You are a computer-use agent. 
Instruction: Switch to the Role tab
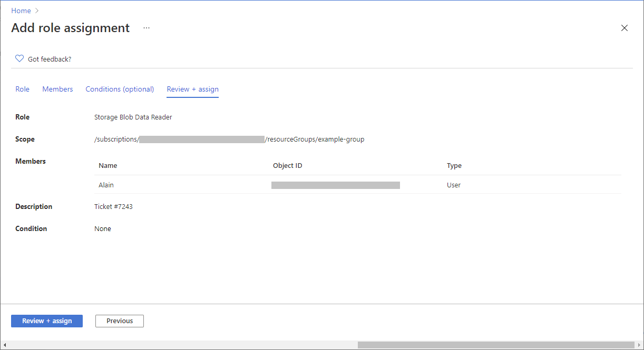pyautogui.click(x=22, y=89)
